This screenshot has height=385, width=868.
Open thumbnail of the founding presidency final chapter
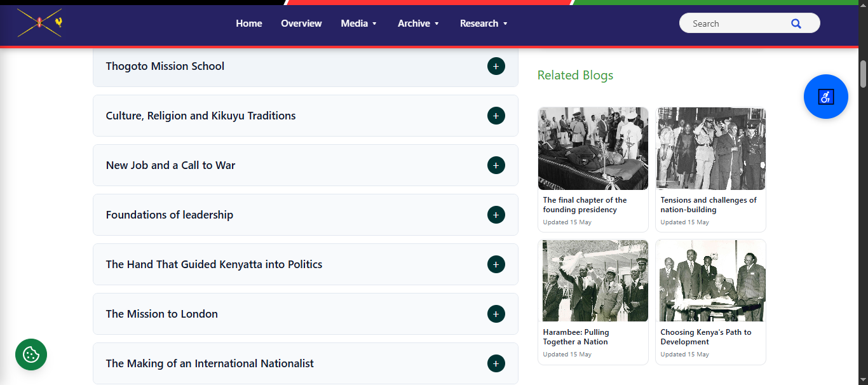click(x=593, y=149)
